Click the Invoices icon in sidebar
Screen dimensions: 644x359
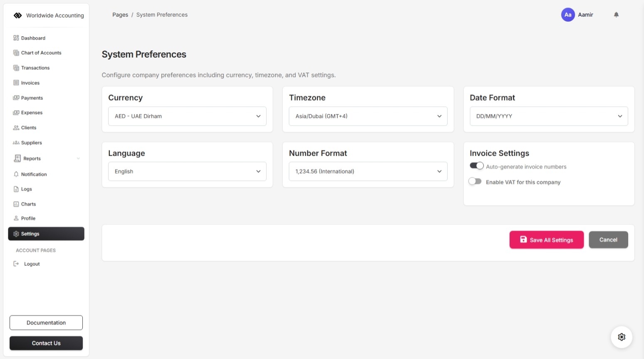pos(16,83)
